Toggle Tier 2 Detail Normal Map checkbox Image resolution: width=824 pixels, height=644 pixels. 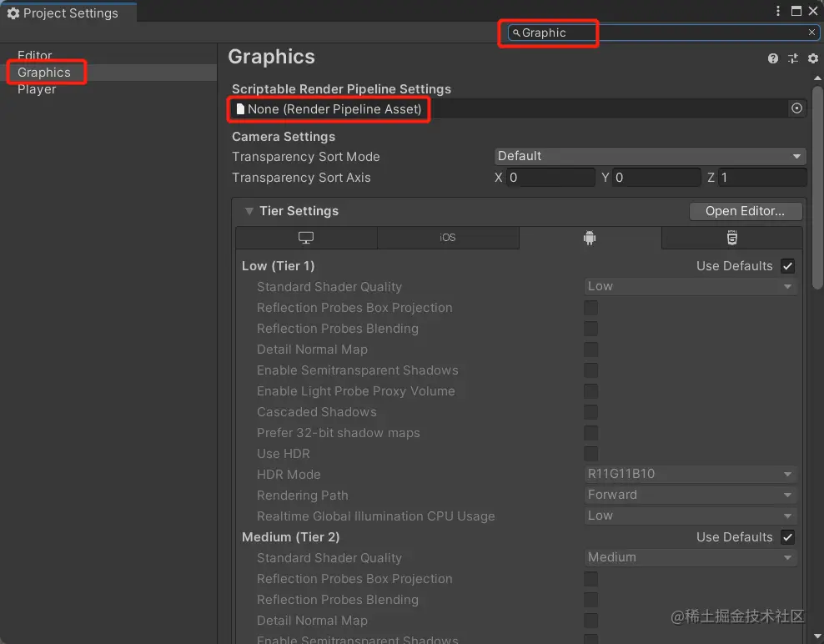click(590, 621)
